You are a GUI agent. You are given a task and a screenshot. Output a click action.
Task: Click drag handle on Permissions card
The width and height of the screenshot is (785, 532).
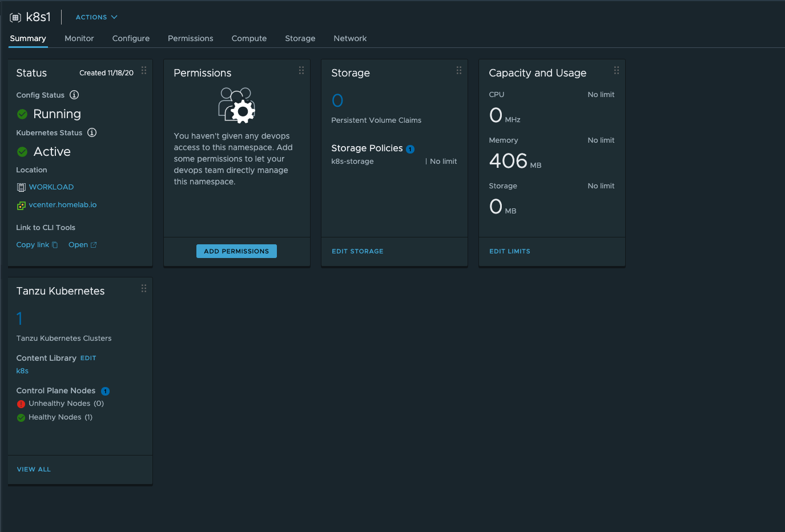301,70
